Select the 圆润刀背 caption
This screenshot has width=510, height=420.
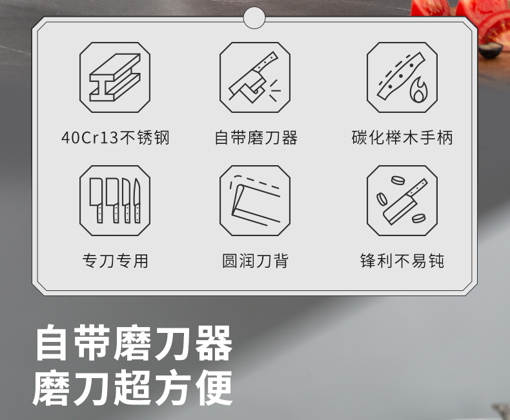pyautogui.click(x=256, y=261)
